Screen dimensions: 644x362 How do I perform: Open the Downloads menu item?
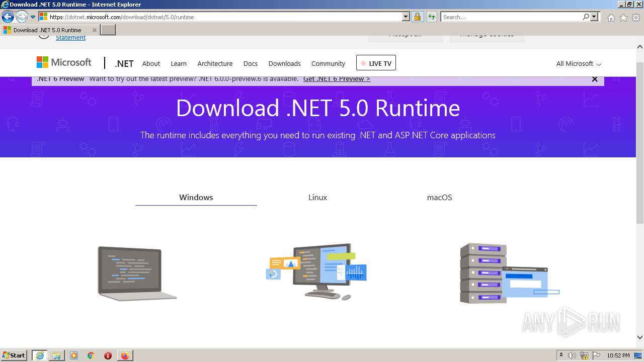click(284, 64)
